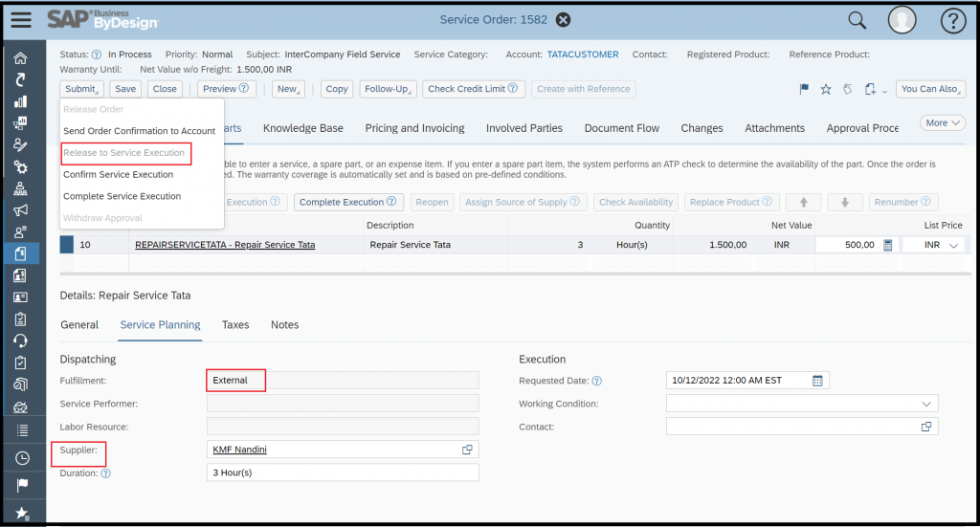Open the hamburger navigation menu
Screen dimensions: 980x527
click(x=21, y=20)
